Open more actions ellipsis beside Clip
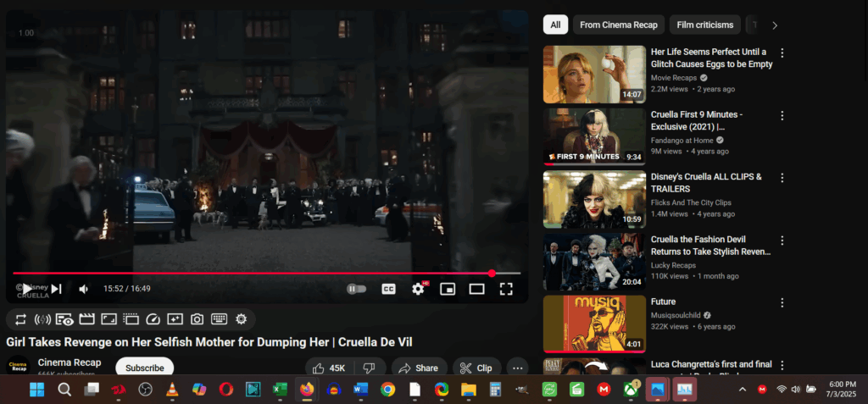 517,368
